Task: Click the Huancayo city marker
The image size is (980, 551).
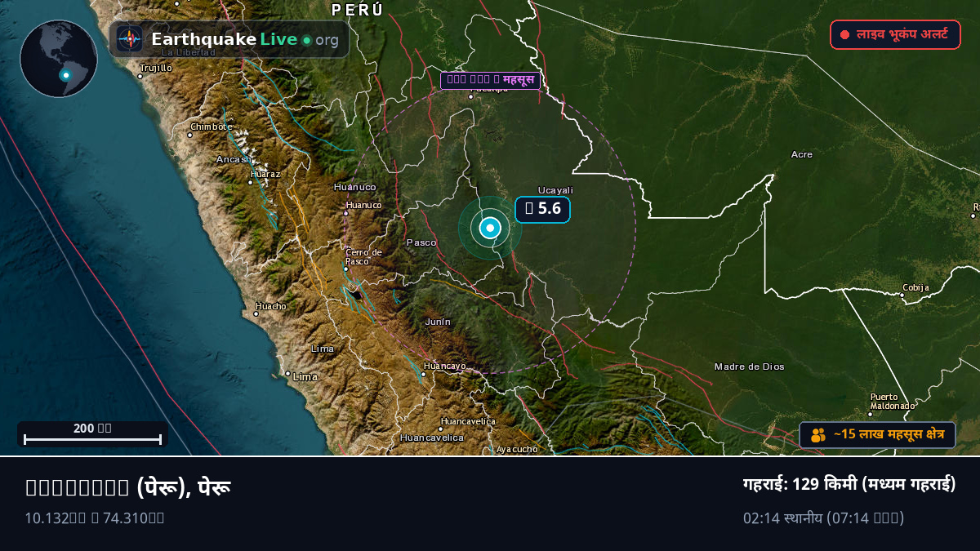Action: point(424,375)
